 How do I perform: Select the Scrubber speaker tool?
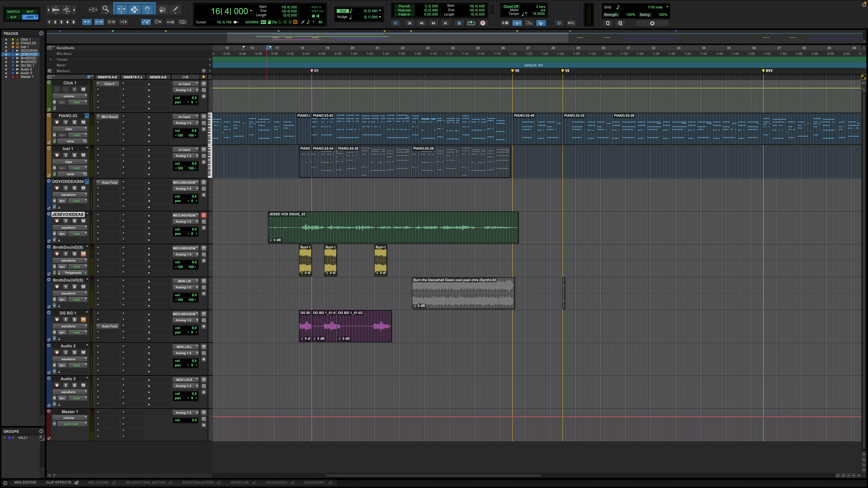(x=162, y=9)
